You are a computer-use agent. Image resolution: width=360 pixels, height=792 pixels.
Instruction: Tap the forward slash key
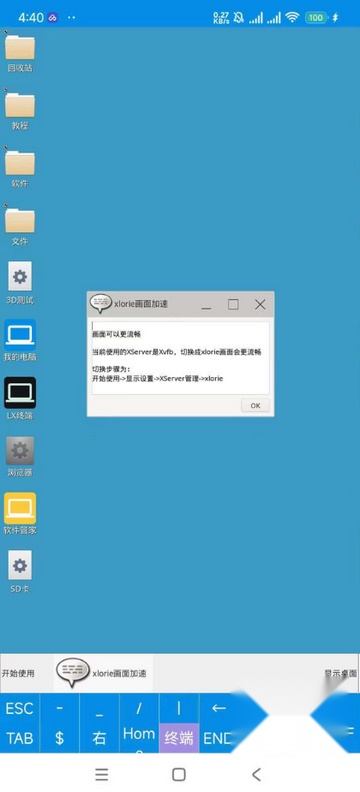139,708
